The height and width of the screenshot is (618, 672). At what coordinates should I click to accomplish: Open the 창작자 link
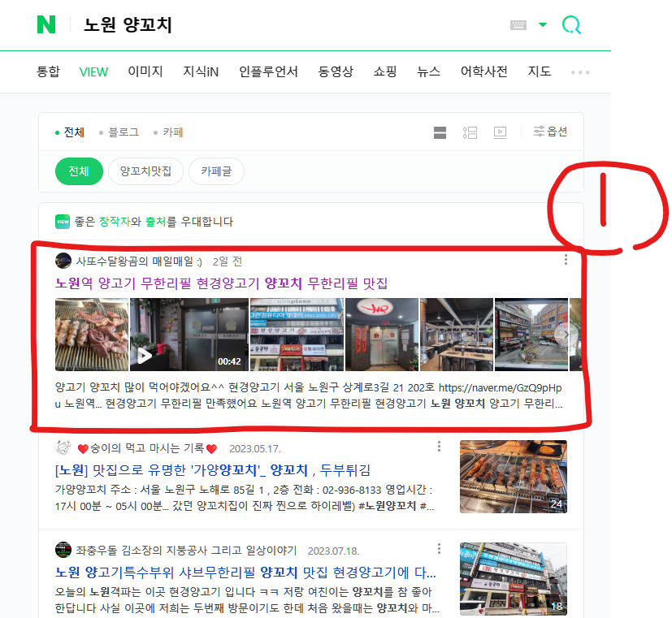click(x=115, y=222)
